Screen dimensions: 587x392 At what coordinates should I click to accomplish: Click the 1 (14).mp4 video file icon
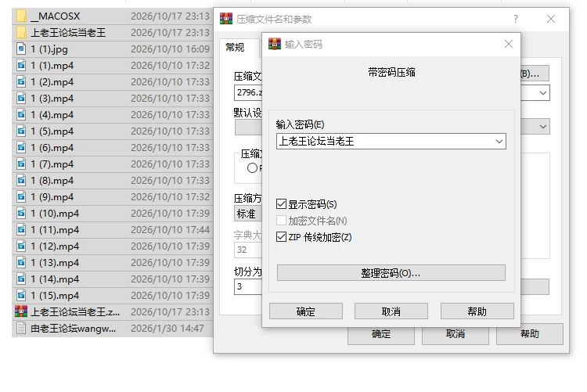(21, 279)
